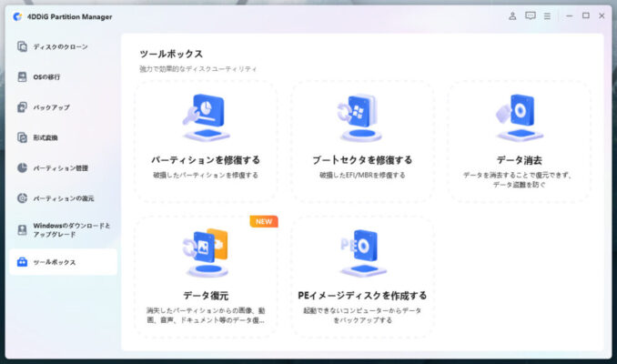Click the ツールボックス toolbox icon
The height and width of the screenshot is (364, 617).
coord(22,262)
